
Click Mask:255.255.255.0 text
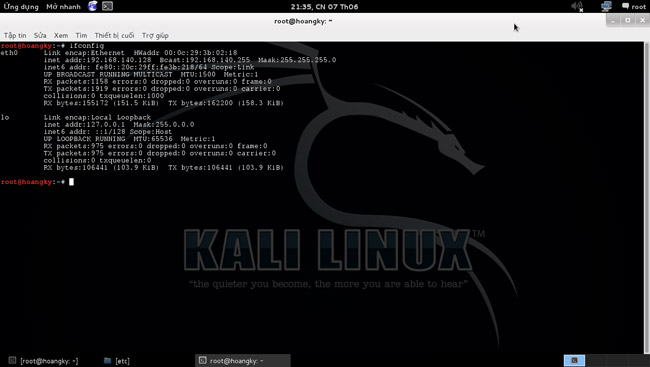(297, 60)
